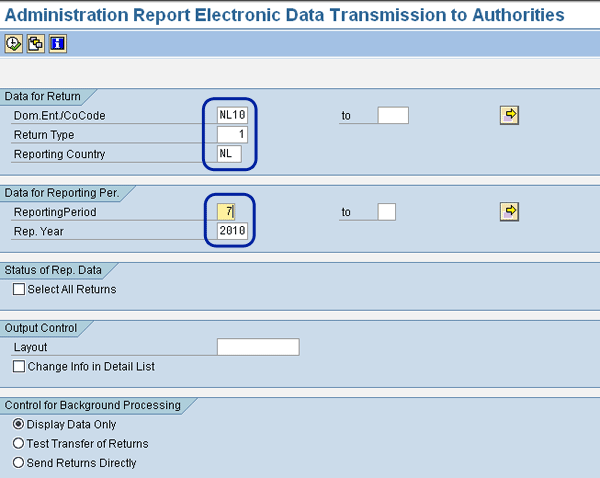Click the Administration Report title text
Image resolution: width=600 pixels, height=478 pixels.
tap(284, 15)
